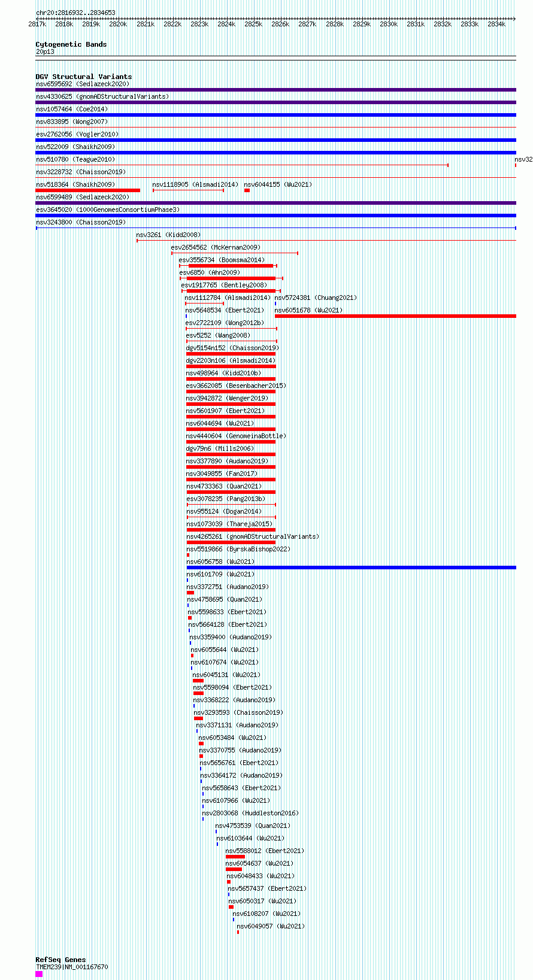Open dgv79n6 (Mills2006) variant
Viewport: 533px width, 980px height.
(x=220, y=448)
